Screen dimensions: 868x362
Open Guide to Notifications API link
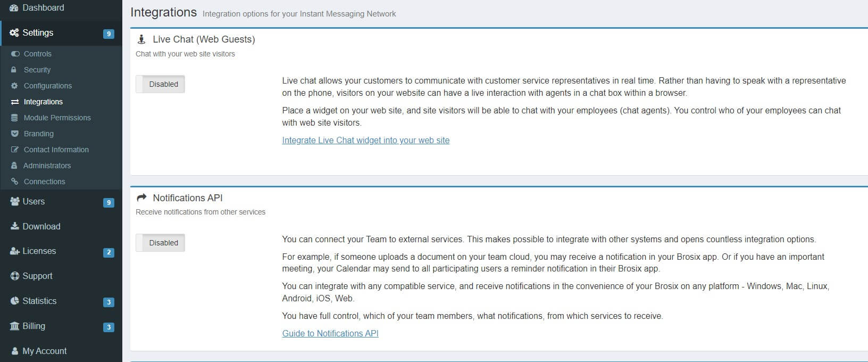[x=330, y=334]
